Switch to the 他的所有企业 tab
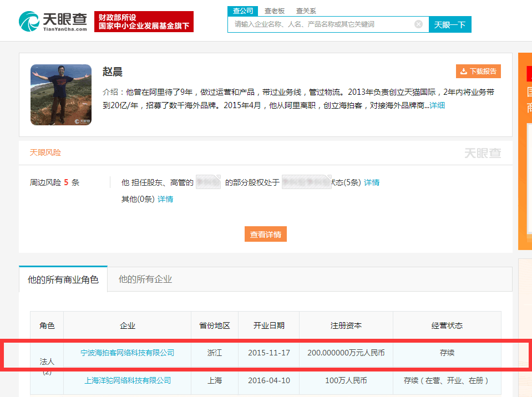This screenshot has height=397, width=532. pos(145,279)
